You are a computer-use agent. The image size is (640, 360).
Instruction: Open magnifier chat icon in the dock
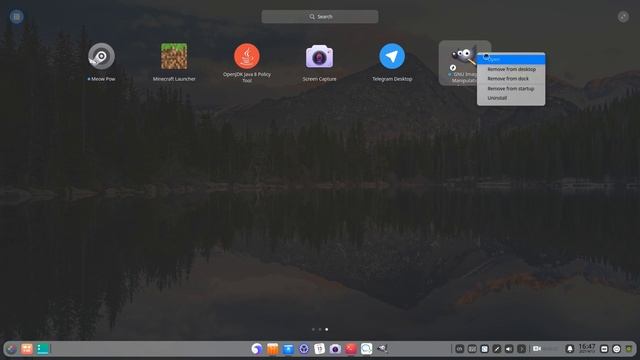coord(367,349)
